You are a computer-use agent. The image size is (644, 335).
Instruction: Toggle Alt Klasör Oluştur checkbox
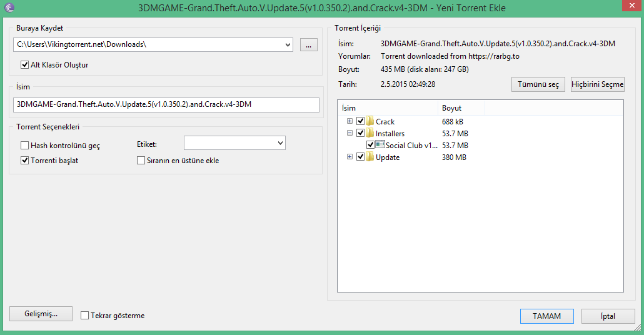(x=24, y=65)
